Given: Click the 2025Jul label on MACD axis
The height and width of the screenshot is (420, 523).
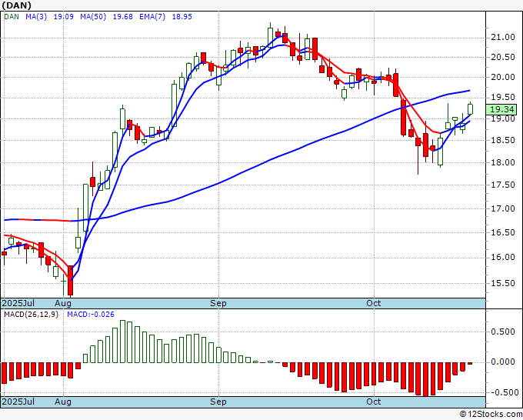Looking at the screenshot, I should [18, 402].
